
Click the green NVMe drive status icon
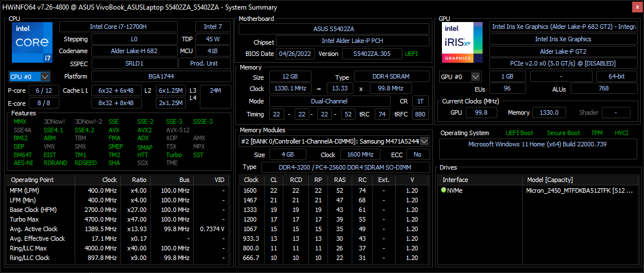444,190
